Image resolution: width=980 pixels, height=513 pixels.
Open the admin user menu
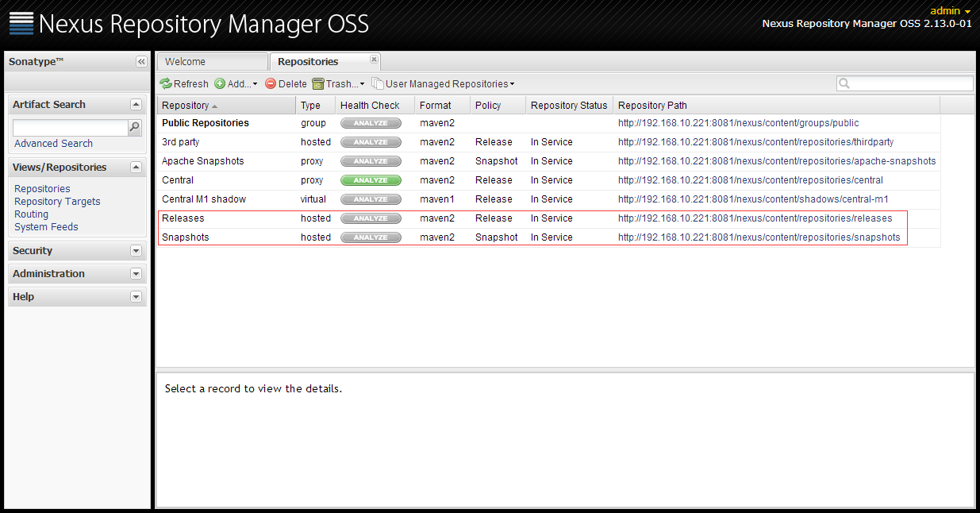pyautogui.click(x=951, y=11)
